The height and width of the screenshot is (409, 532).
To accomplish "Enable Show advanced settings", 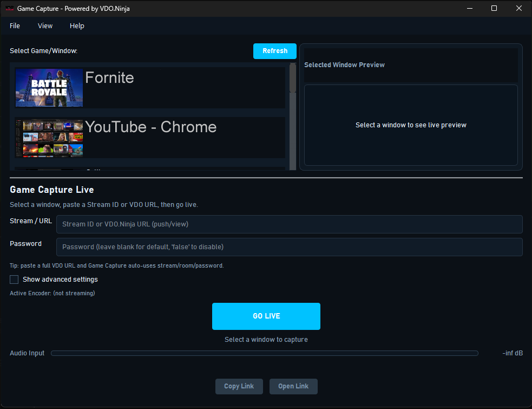I will click(x=14, y=279).
